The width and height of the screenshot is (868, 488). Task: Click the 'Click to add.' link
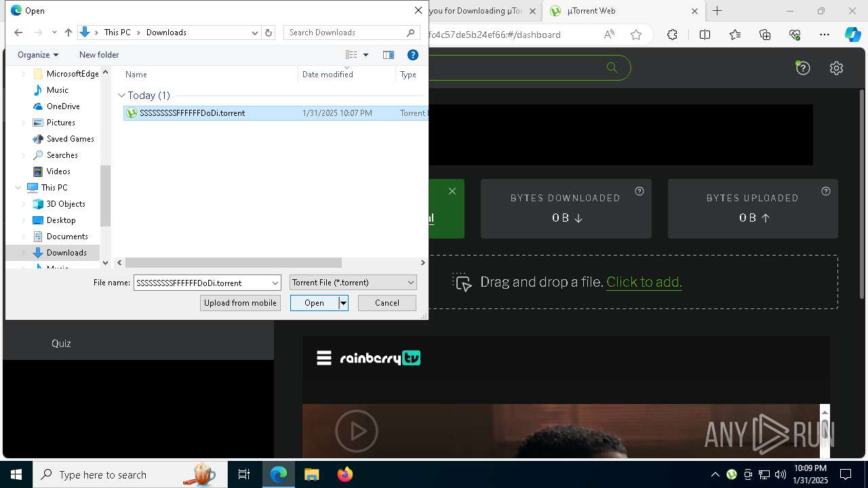[644, 282]
